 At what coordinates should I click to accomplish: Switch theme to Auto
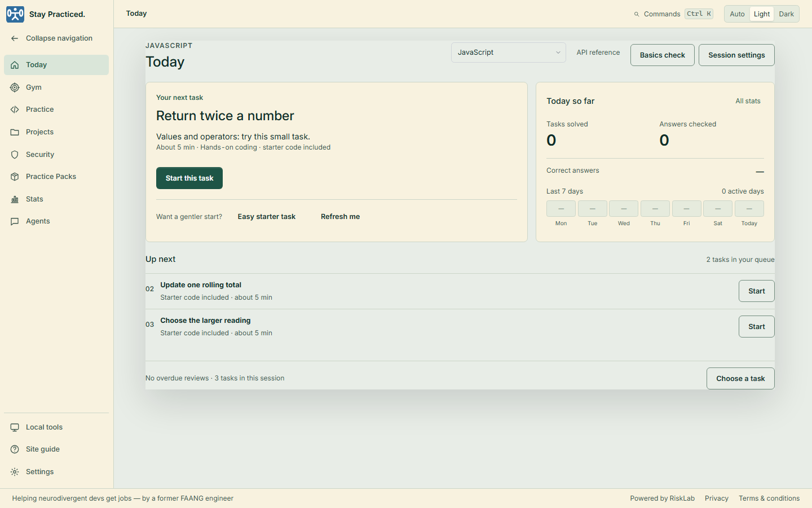click(737, 14)
